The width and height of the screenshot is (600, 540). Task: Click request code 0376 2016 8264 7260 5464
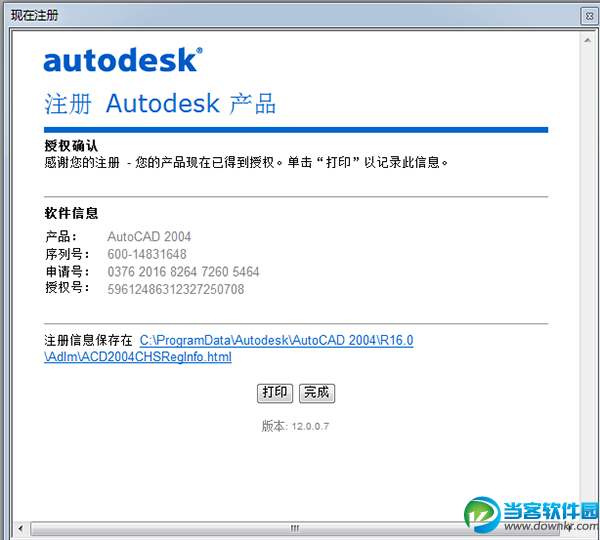(183, 272)
